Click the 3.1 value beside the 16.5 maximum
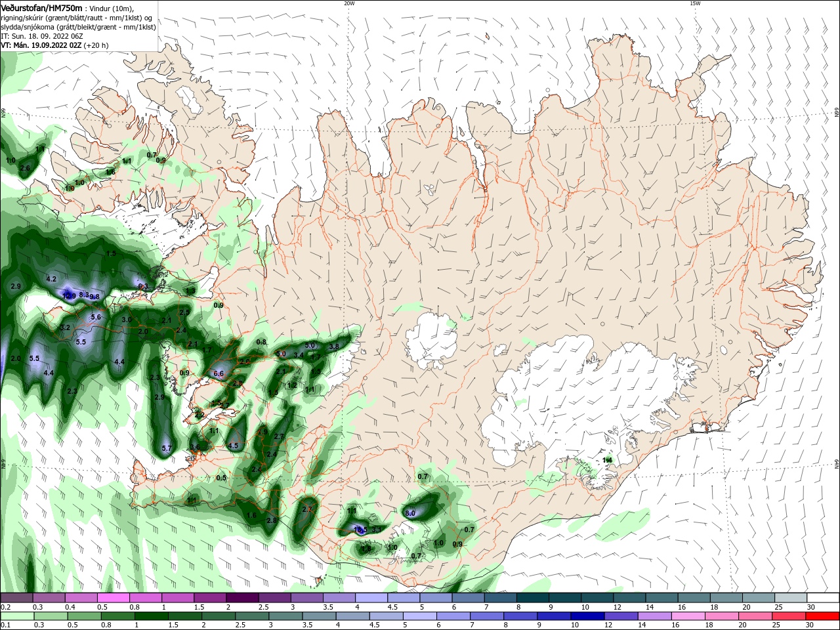The width and height of the screenshot is (840, 630). click(377, 529)
